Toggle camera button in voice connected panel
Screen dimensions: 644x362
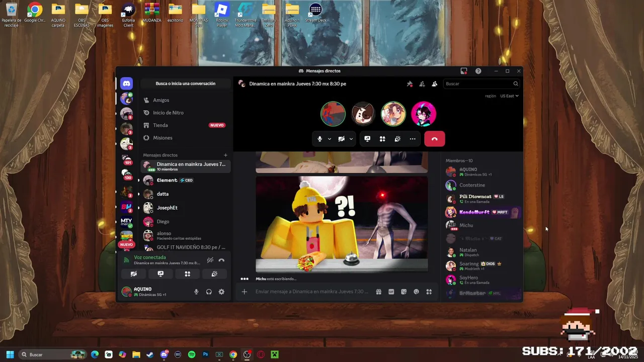(x=134, y=274)
